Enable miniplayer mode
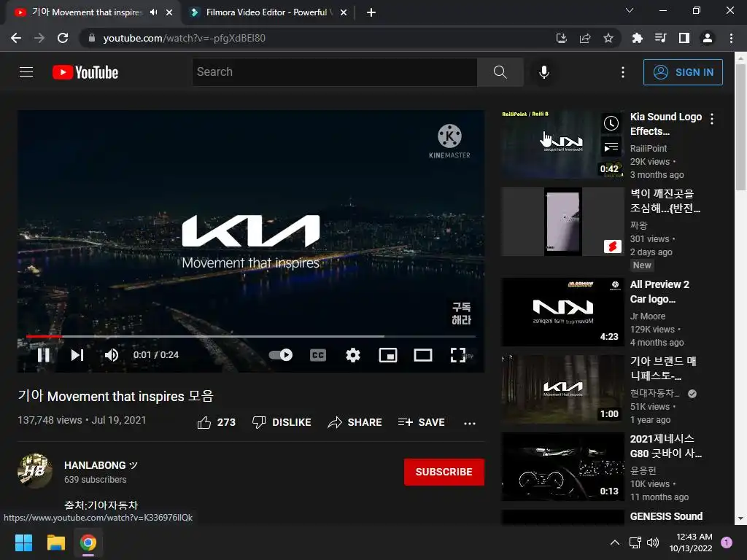747x560 pixels. pyautogui.click(x=388, y=355)
